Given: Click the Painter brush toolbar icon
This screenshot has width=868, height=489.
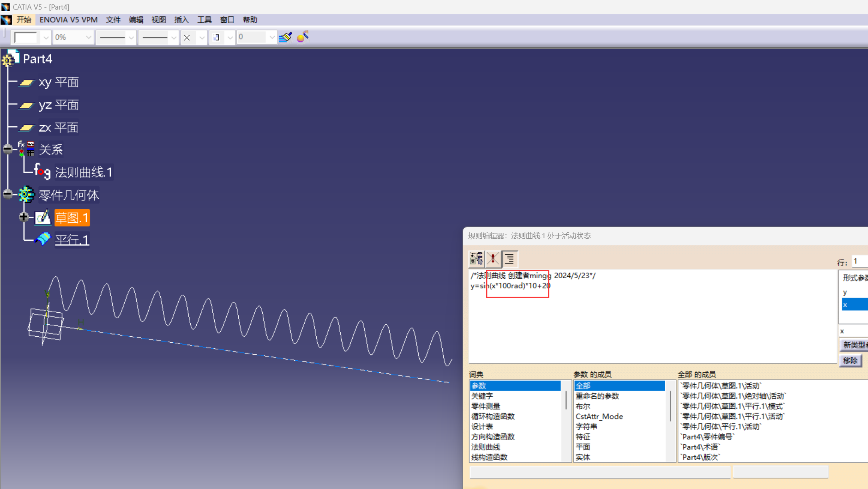Looking at the screenshot, I should point(285,37).
